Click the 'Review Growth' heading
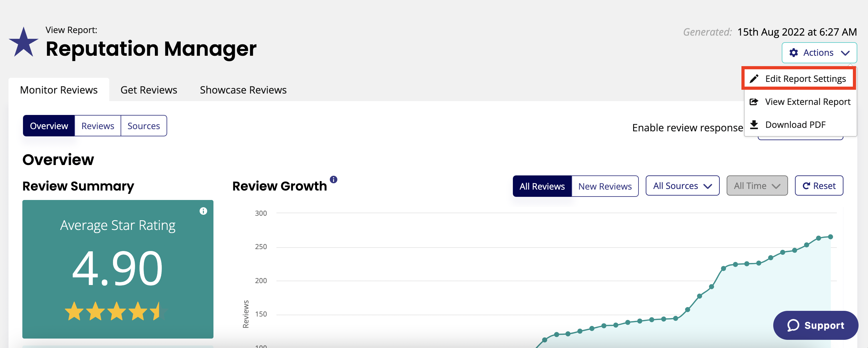 279,186
